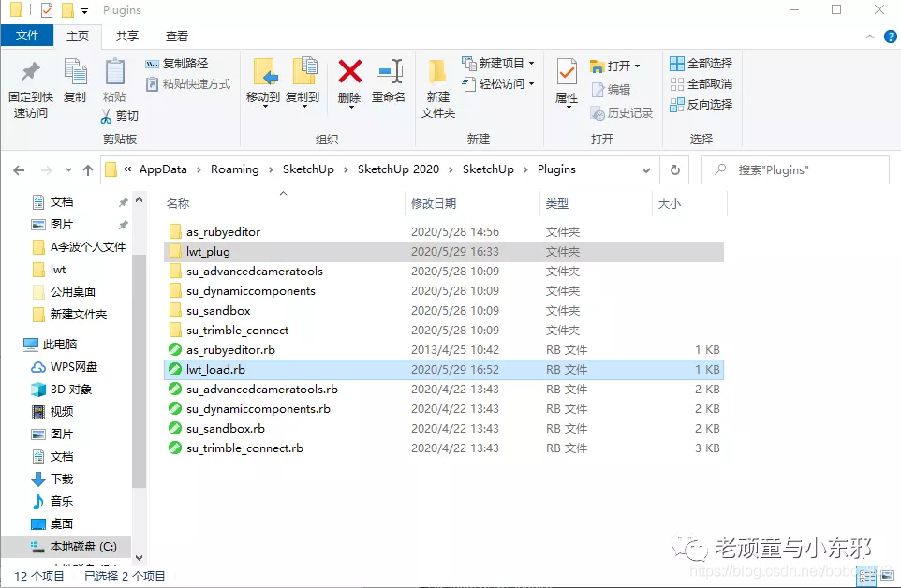Expand 轻松访问 easy access dropdown

coord(531,84)
